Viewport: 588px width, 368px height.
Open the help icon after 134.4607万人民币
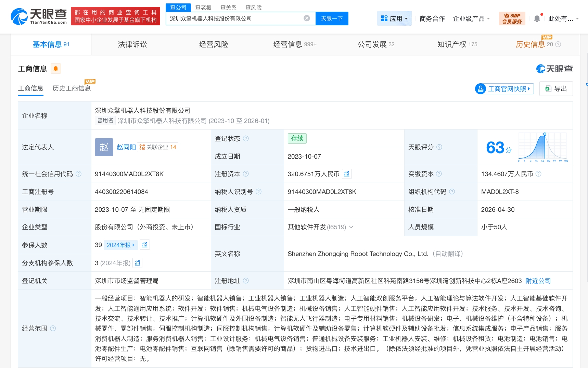pyautogui.click(x=538, y=174)
